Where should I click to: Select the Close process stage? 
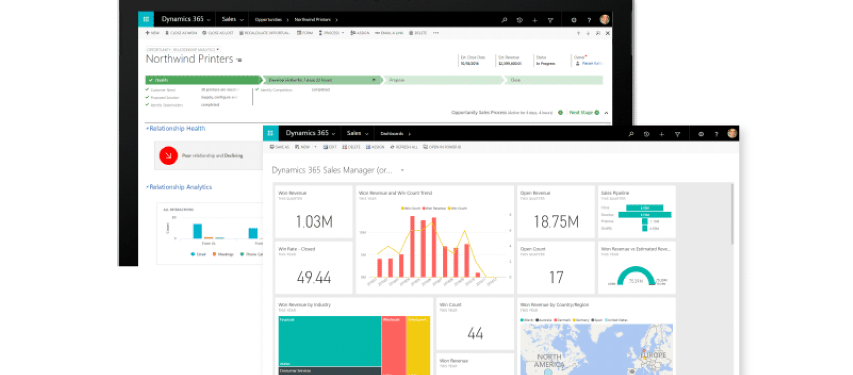[x=554, y=80]
